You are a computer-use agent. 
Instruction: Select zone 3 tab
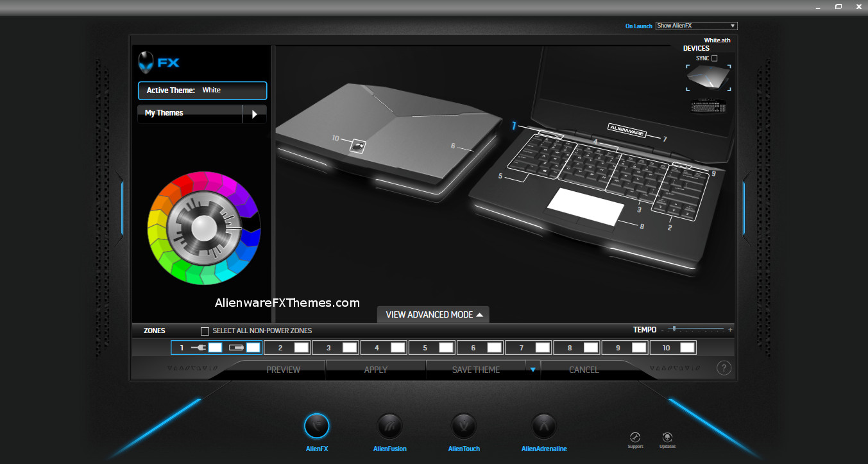coord(336,347)
